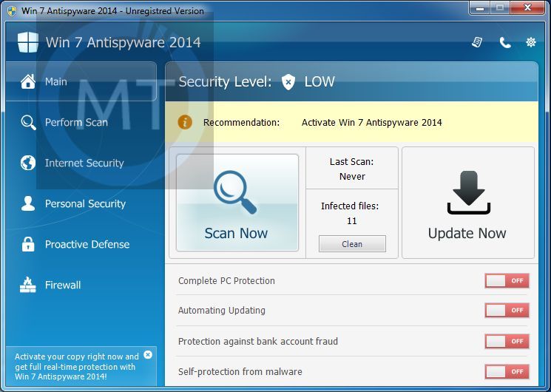The height and width of the screenshot is (392, 551).
Task: Go to Internet Security section
Action: (x=81, y=163)
